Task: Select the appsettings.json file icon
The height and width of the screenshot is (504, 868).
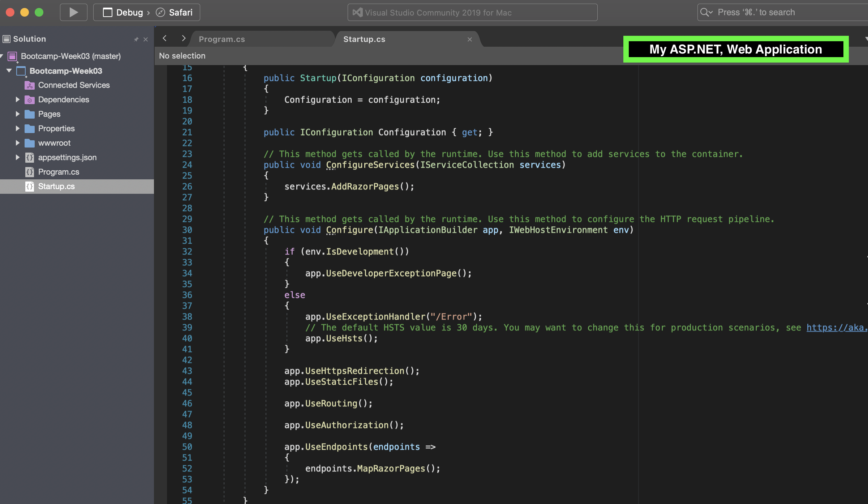Action: 30,158
